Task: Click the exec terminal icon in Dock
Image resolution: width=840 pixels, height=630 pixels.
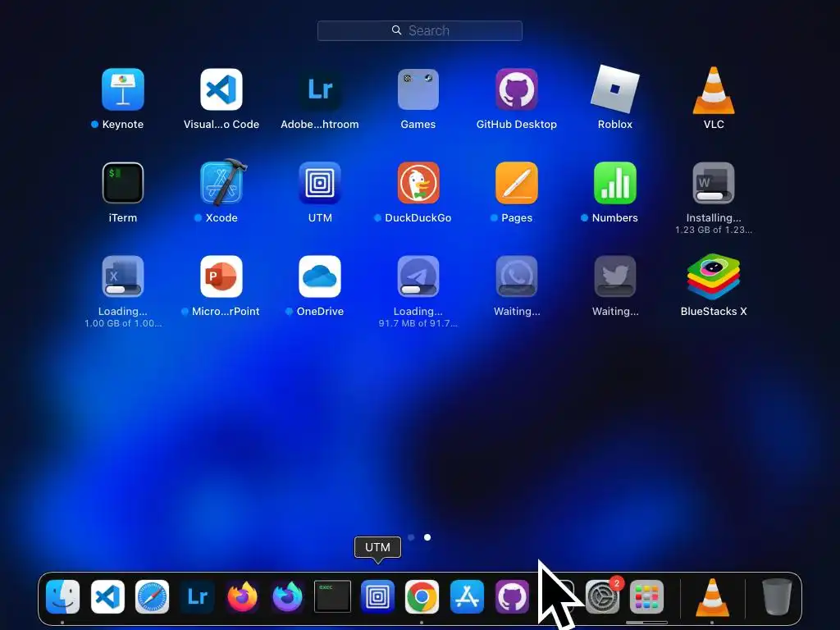Action: point(332,597)
